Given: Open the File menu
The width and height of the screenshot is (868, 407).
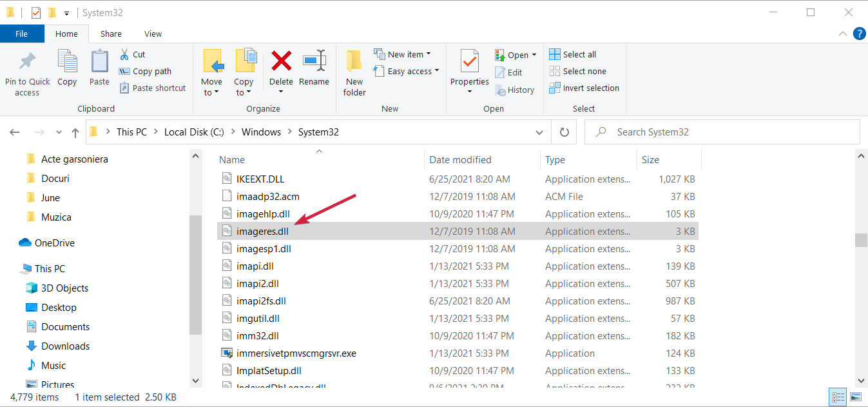Looking at the screenshot, I should click(22, 34).
